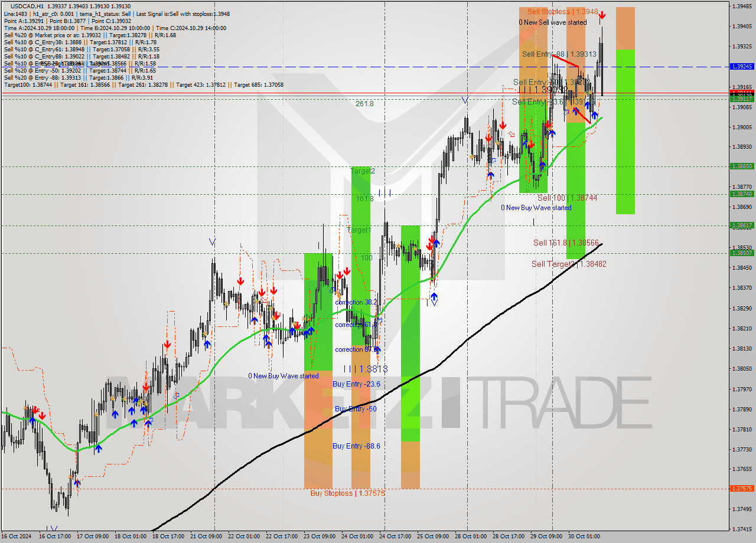Screen dimensions: 756x543
Task: Click the 1.38050 price axis value
Action: 742,369
